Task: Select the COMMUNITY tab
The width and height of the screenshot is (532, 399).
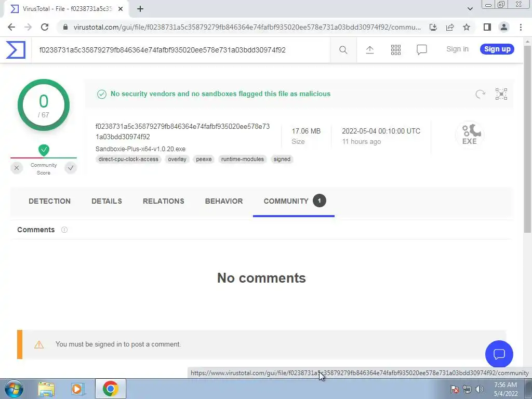Action: (294, 201)
